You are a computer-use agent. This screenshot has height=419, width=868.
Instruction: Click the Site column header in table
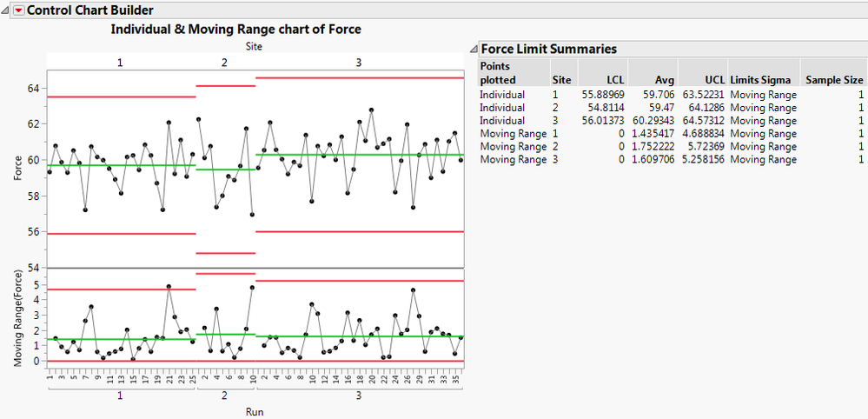562,80
